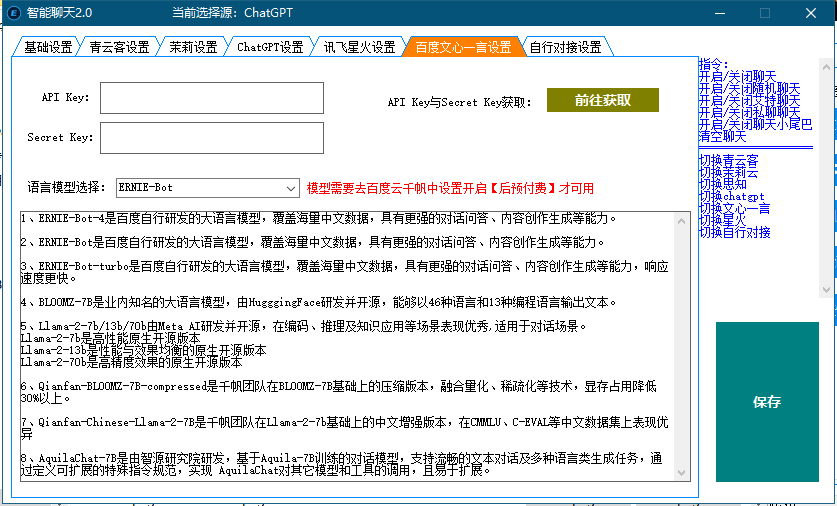Click the 开启/关闭艾特聊天 command text
The height and width of the screenshot is (506, 837).
pos(749,100)
